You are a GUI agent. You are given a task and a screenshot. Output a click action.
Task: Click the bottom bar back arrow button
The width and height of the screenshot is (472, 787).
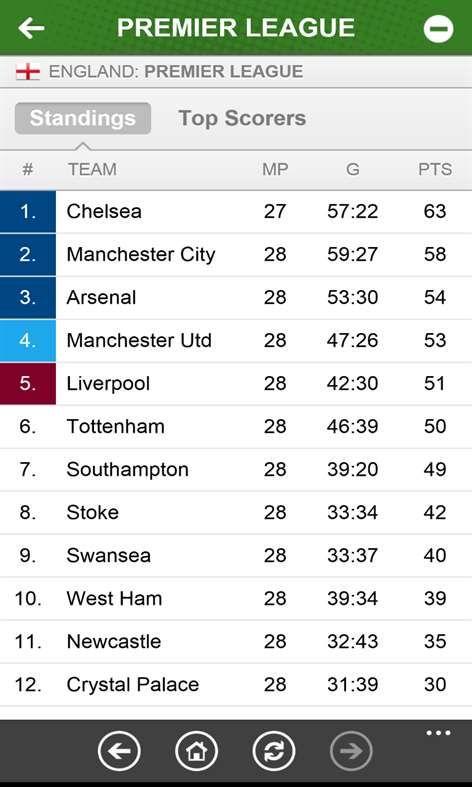coord(119,751)
